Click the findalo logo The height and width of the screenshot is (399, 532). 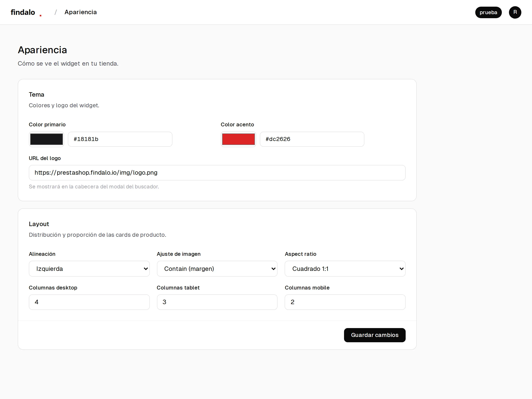26,12
